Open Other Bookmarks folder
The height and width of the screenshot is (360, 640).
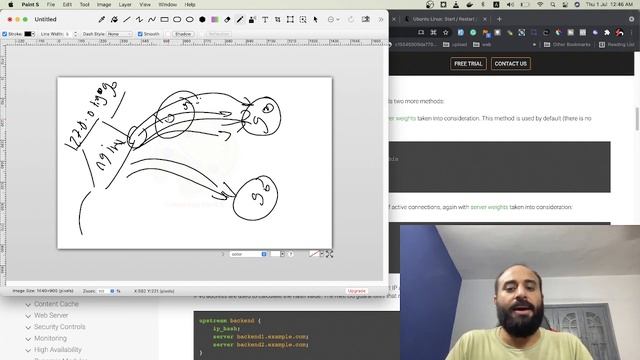tap(567, 44)
